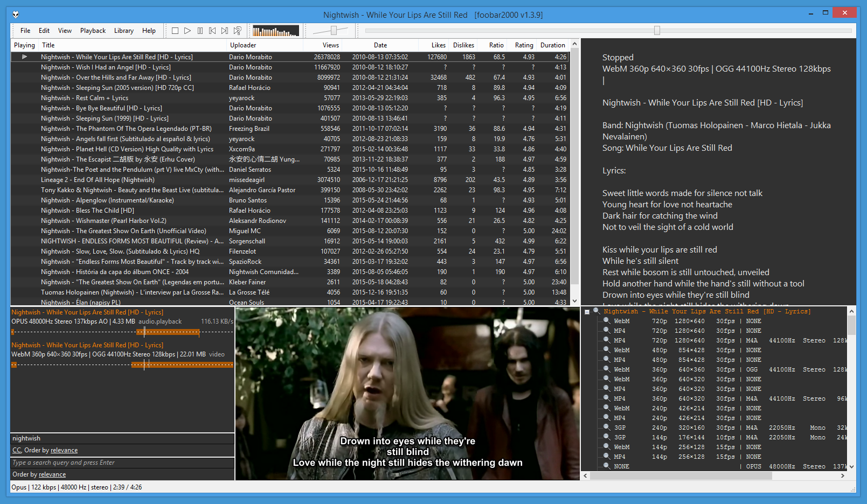Open the Help menu

[x=149, y=31]
